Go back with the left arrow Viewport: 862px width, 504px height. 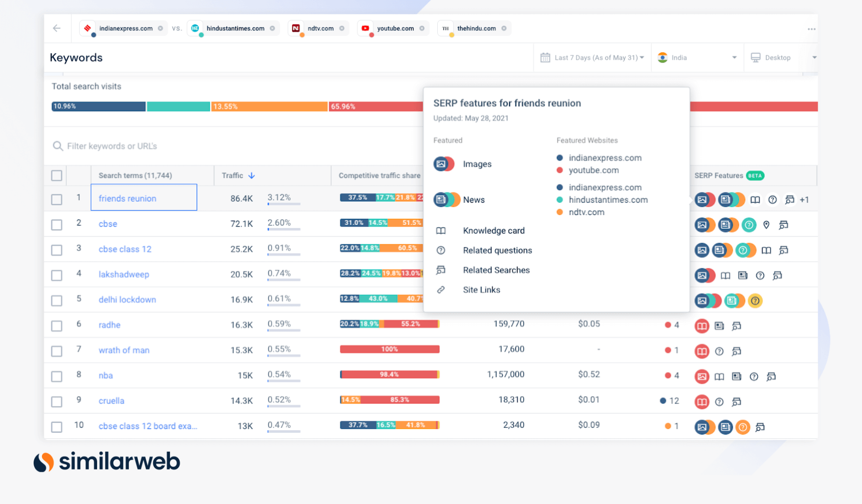(57, 28)
